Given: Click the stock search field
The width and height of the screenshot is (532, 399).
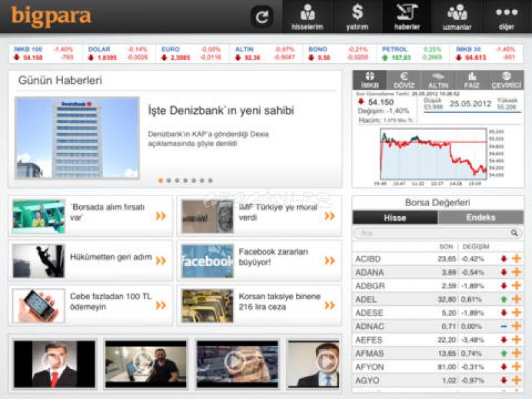Looking at the screenshot, I should [x=438, y=233].
